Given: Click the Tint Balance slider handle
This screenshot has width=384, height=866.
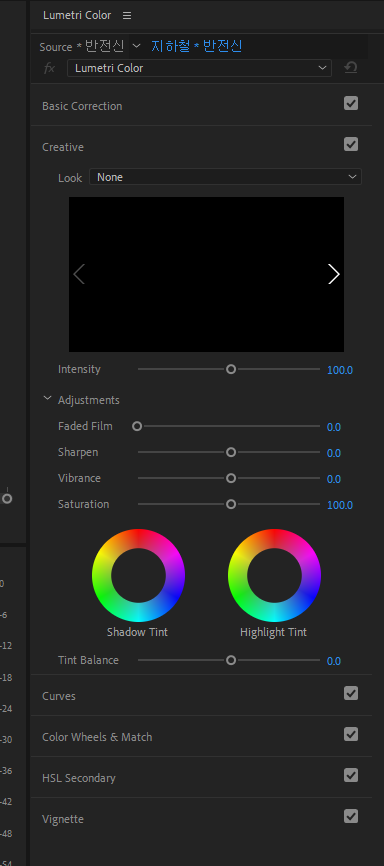Looking at the screenshot, I should pos(231,660).
